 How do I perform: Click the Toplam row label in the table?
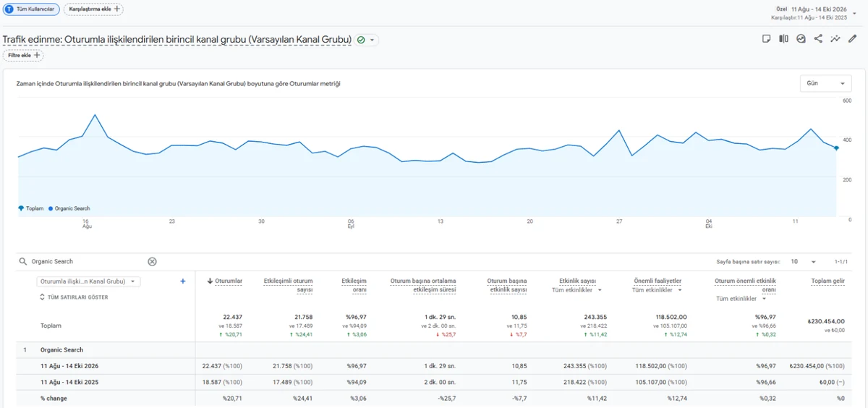coord(51,326)
